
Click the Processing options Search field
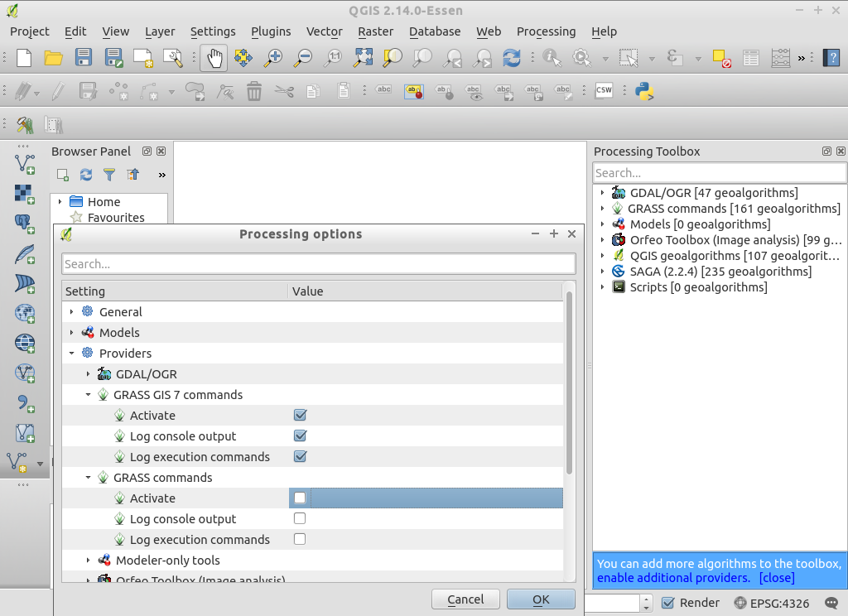click(318, 264)
